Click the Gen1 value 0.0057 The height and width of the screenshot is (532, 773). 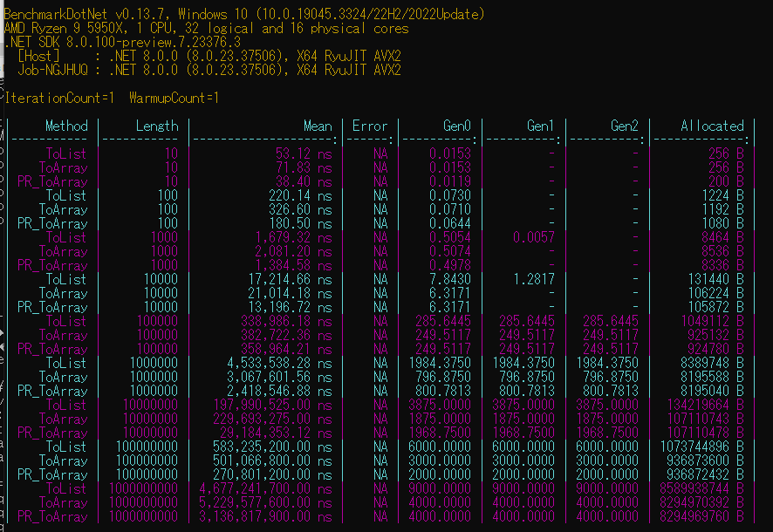click(534, 238)
